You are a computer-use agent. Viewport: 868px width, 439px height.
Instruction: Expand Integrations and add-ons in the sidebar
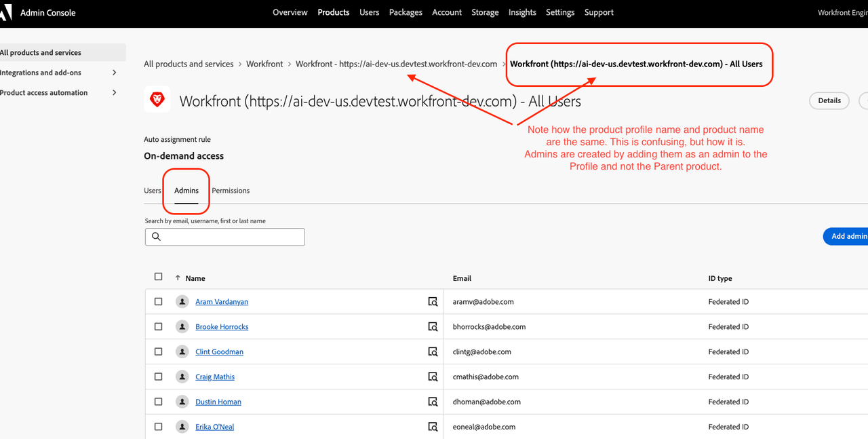click(x=114, y=73)
